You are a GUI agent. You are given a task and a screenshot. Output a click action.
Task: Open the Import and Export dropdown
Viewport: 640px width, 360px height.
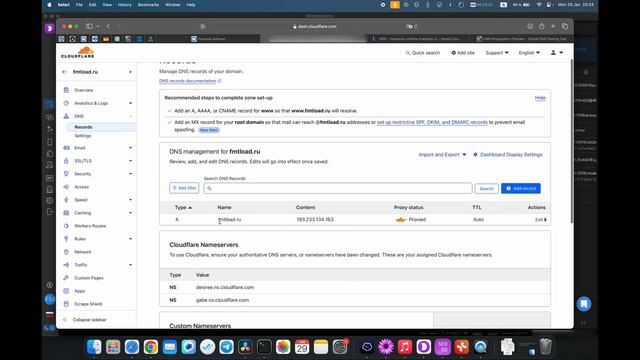(x=442, y=155)
